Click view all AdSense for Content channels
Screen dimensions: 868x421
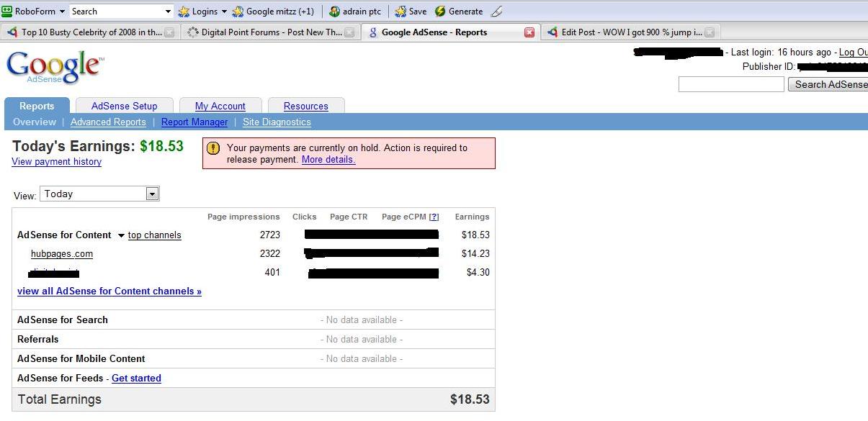tap(109, 291)
